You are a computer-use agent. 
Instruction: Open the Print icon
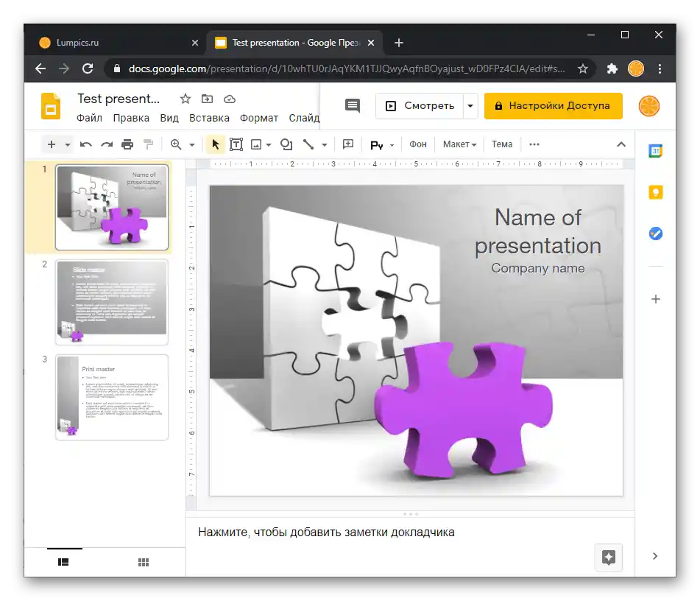(127, 144)
